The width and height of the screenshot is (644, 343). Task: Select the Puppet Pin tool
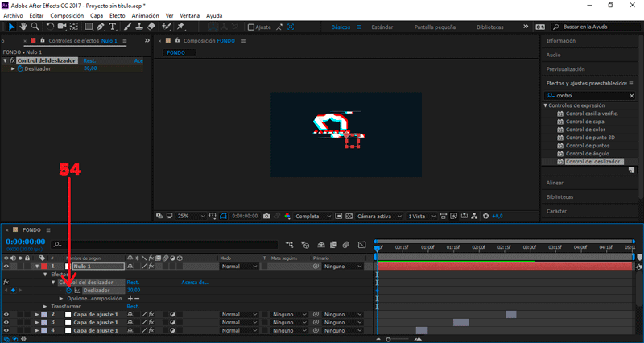point(180,27)
